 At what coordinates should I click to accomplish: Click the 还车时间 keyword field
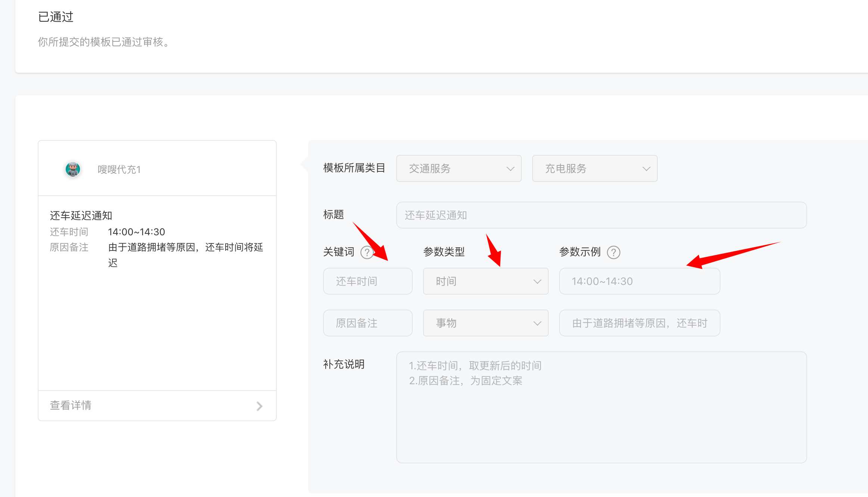[x=368, y=281]
